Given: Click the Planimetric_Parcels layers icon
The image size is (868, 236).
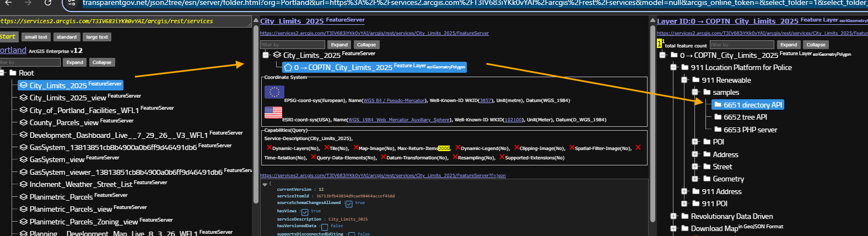Looking at the screenshot, I should 23,197.
